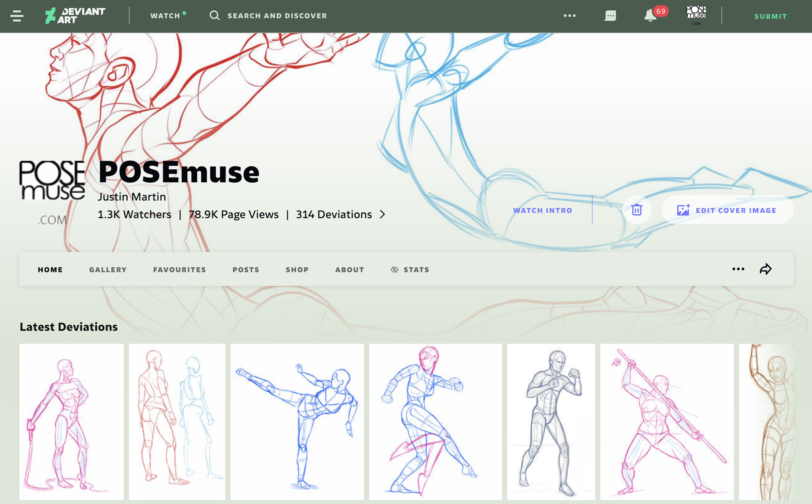Switch to the Favourites tab
The image size is (812, 504).
point(179,269)
